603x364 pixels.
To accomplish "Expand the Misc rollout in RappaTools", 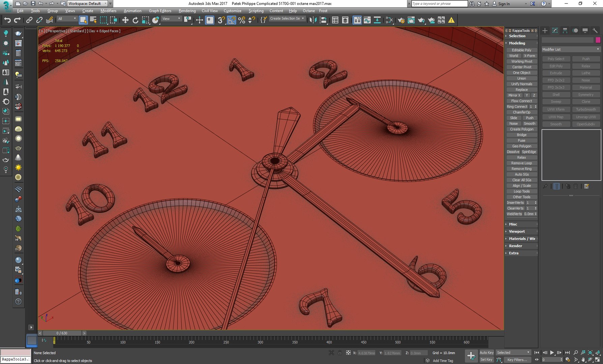I will pyautogui.click(x=513, y=224).
